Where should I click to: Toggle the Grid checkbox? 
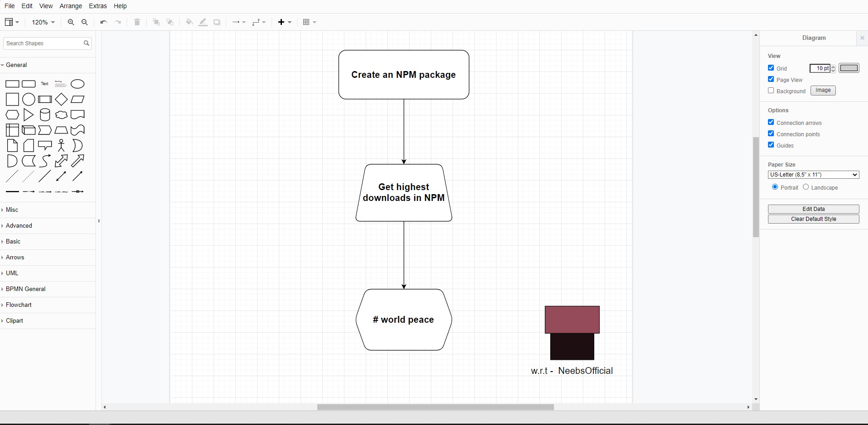click(x=771, y=68)
